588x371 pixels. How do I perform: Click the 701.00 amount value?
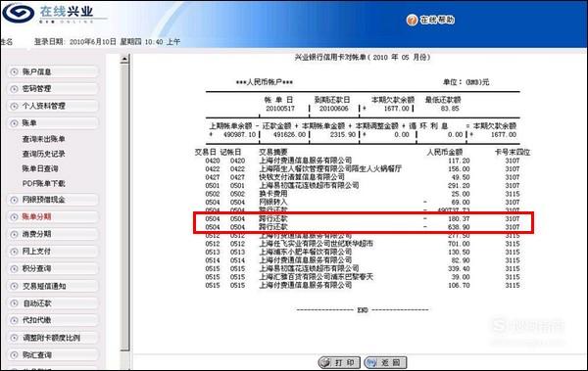click(x=459, y=244)
